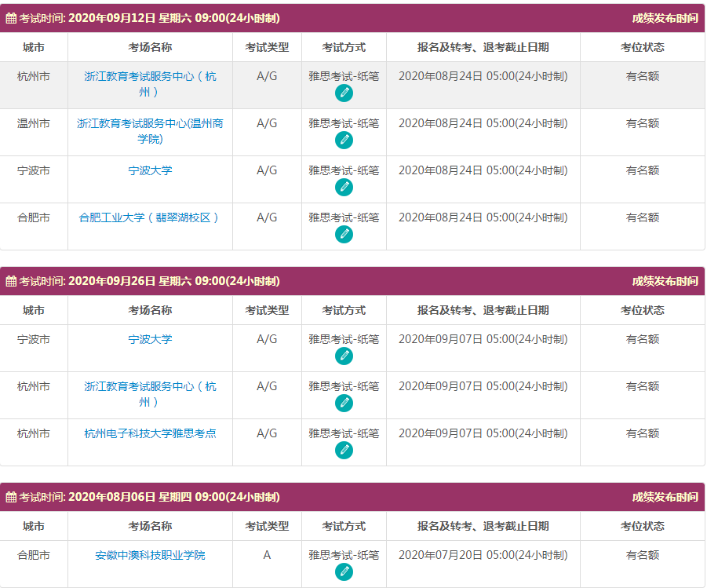This screenshot has width=707, height=588.
Task: Click the pencil icon for 浙江教育考试服务中心（杭州）row
Action: tap(344, 93)
